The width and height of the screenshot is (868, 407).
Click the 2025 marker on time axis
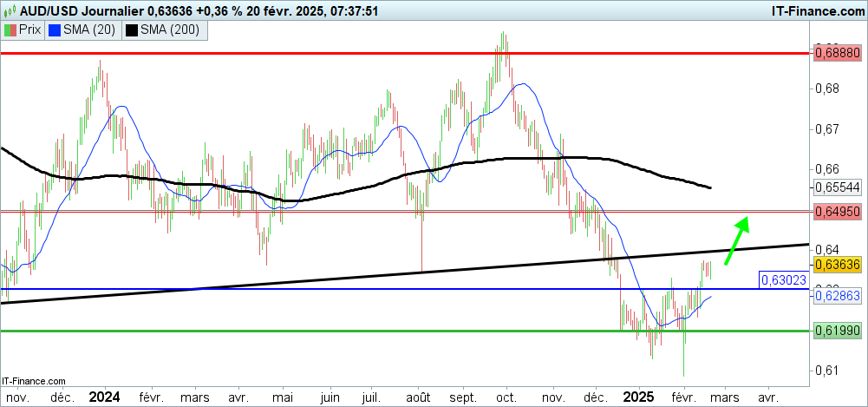point(641,396)
